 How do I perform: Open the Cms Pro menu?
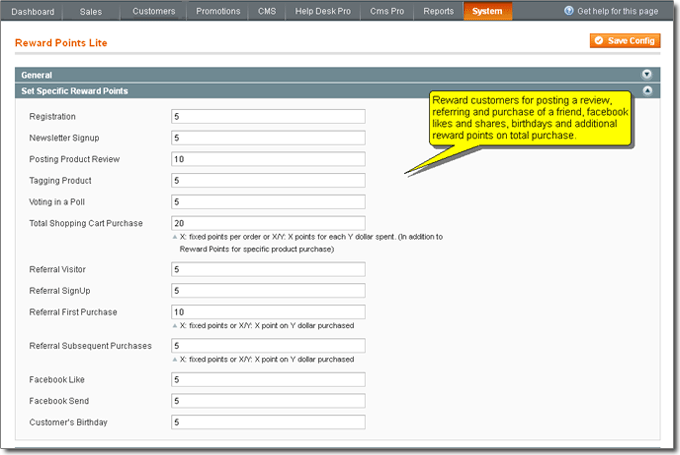point(387,11)
